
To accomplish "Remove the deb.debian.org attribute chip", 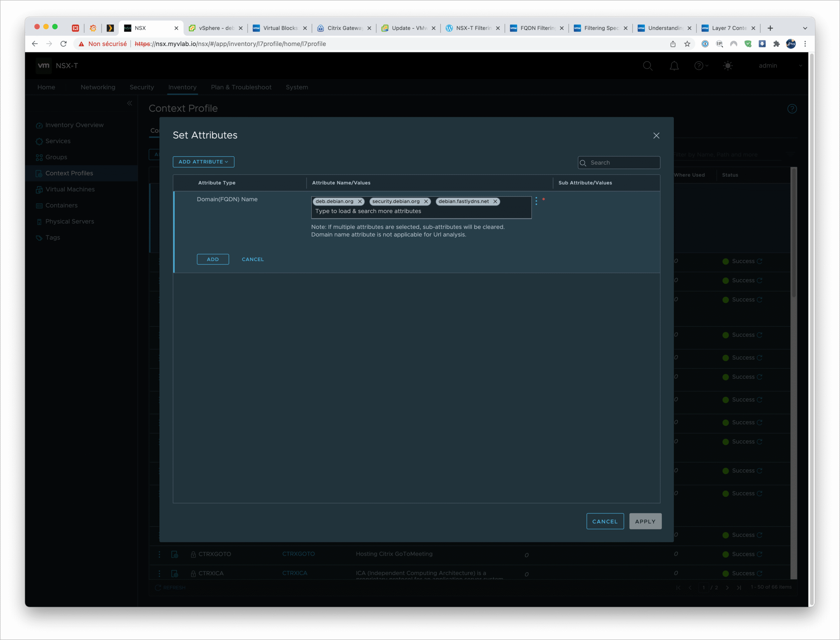I will coord(359,202).
